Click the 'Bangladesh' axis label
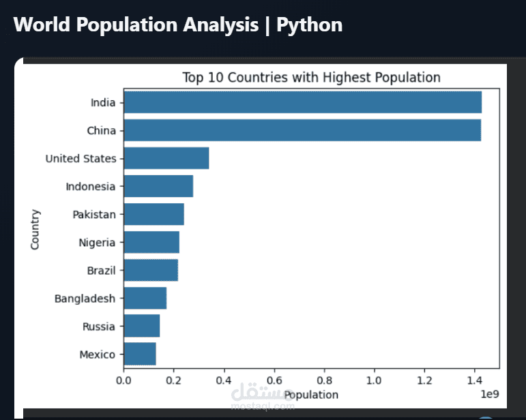Screen dimensions: 526x420 [x=85, y=299]
